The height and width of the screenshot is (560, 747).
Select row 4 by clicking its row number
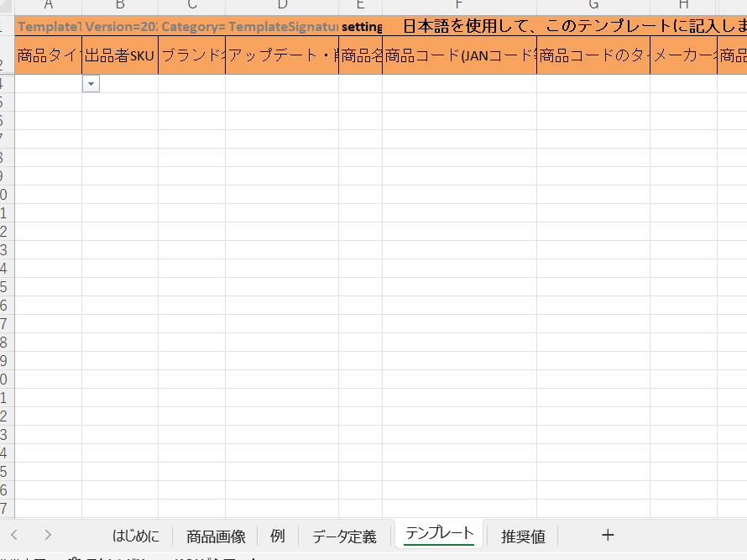(5, 83)
